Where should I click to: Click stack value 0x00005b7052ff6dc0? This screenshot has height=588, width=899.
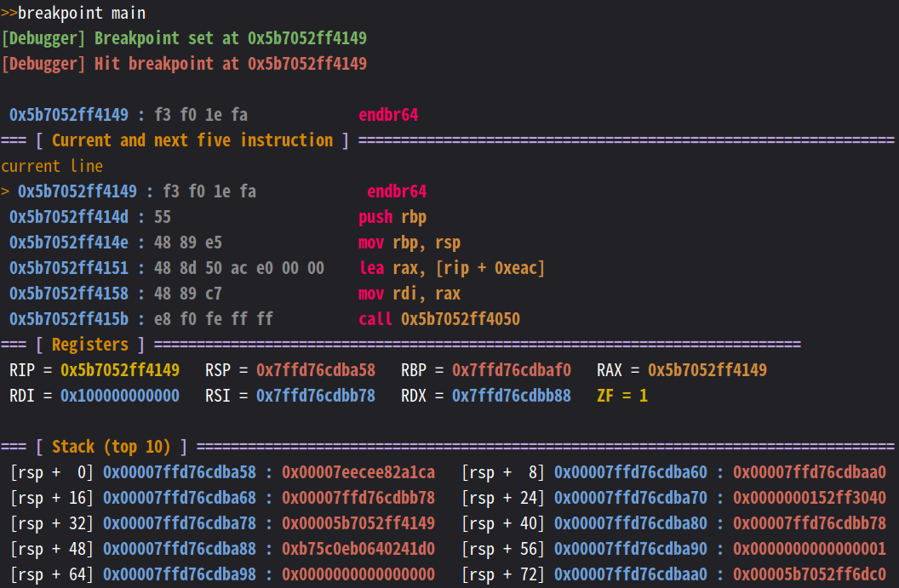point(810,575)
